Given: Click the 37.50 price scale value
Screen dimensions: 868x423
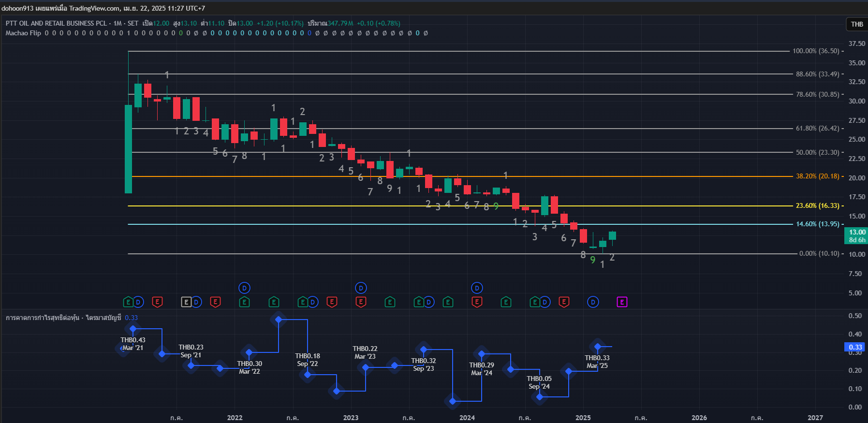Looking at the screenshot, I should click(857, 44).
